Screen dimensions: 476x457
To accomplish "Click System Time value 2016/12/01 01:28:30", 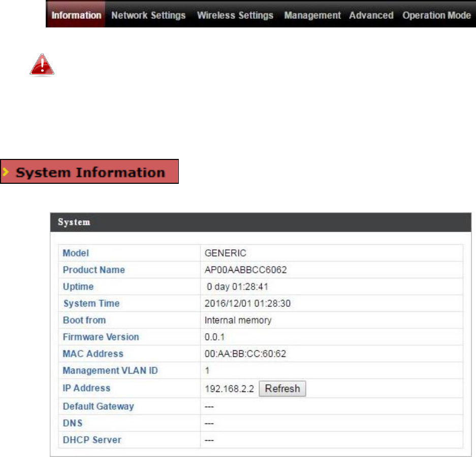I will click(247, 304).
